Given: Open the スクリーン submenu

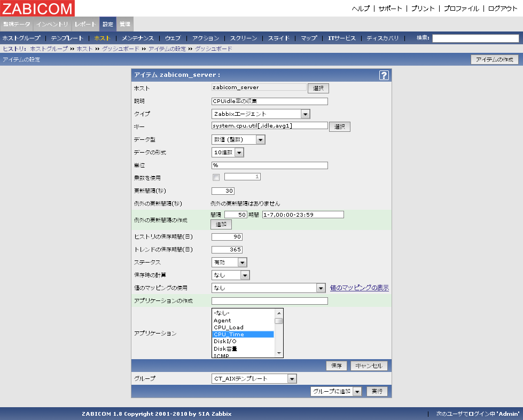Looking at the screenshot, I should (x=244, y=38).
